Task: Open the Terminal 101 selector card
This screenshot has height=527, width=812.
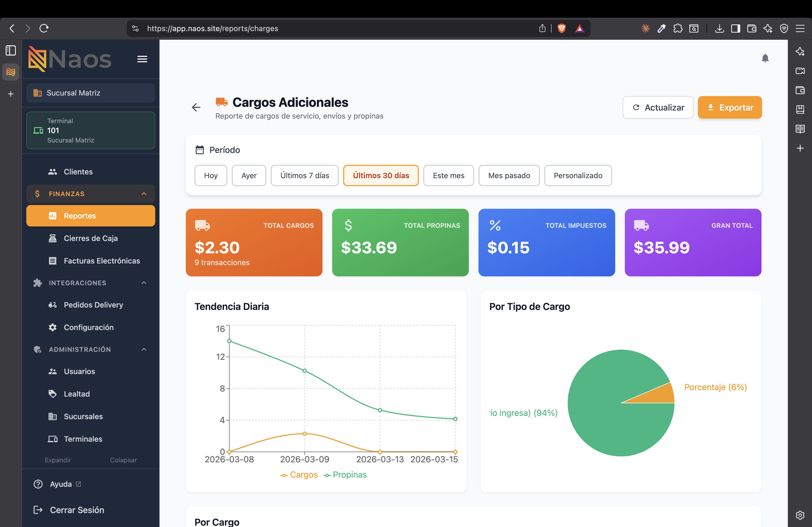Action: (90, 130)
